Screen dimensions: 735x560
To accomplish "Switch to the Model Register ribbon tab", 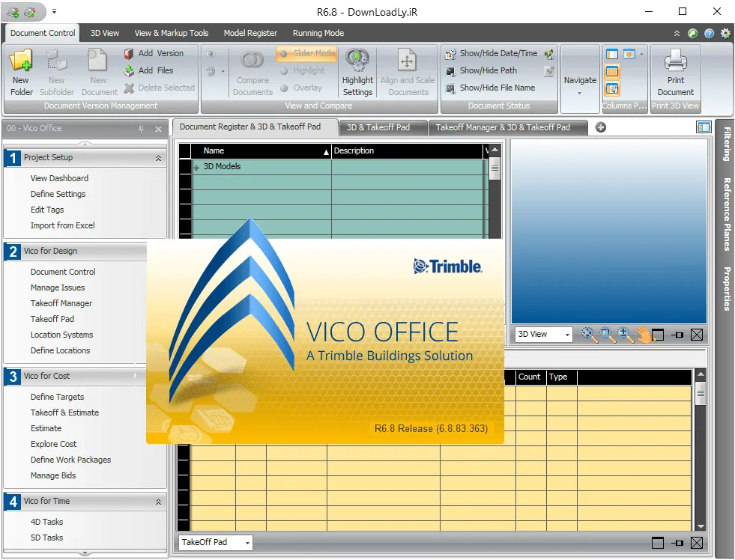I will point(250,33).
